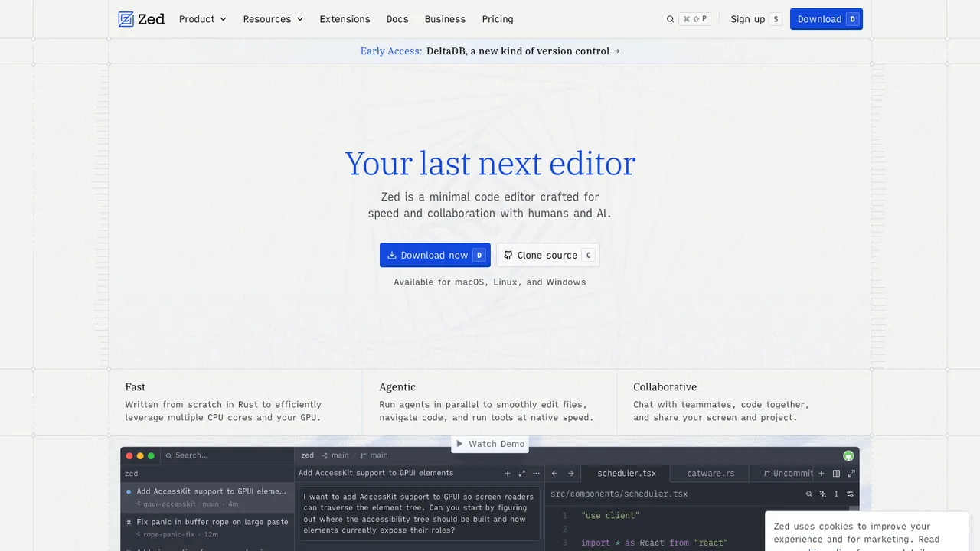
Task: Select the Add AccessKit support thread
Action: coord(207,497)
